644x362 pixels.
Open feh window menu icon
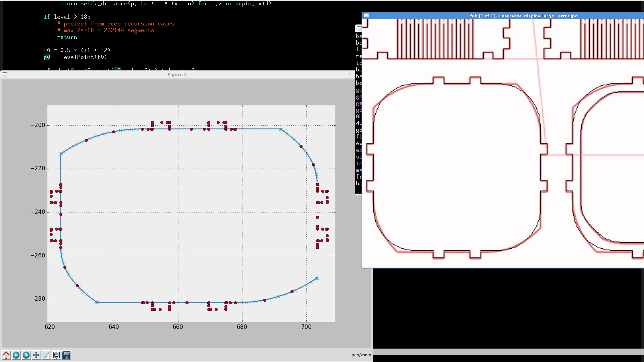tap(366, 16)
